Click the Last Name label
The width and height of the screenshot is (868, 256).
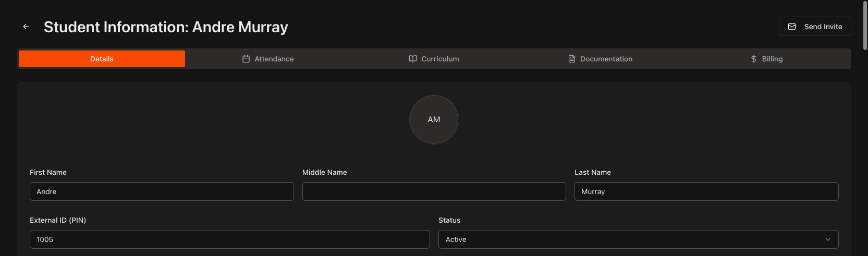point(593,172)
